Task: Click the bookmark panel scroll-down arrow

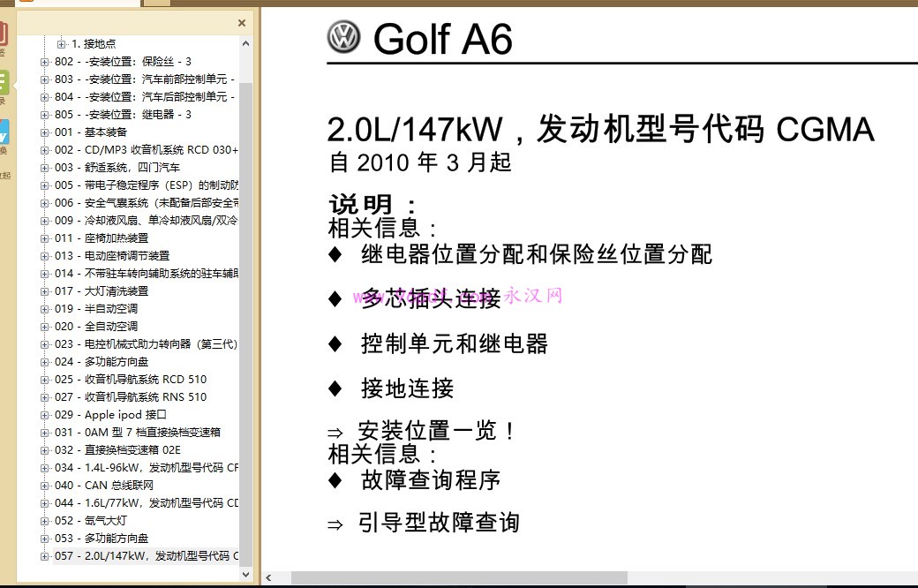Action: coord(246,575)
